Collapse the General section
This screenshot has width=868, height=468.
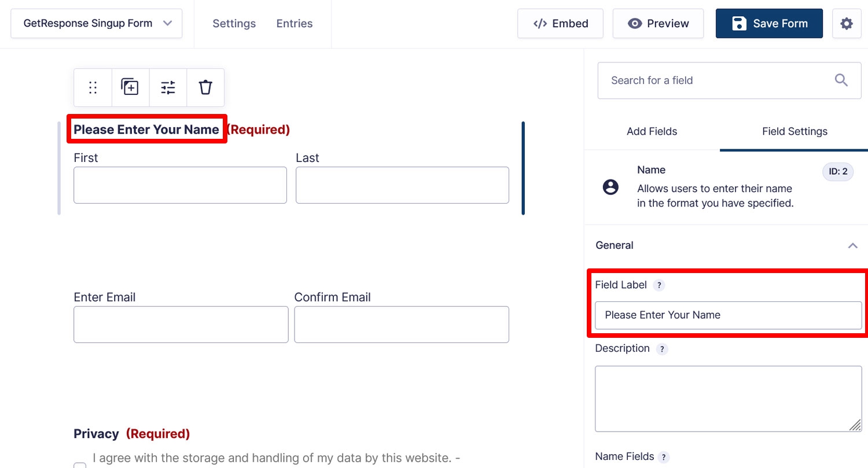click(852, 245)
